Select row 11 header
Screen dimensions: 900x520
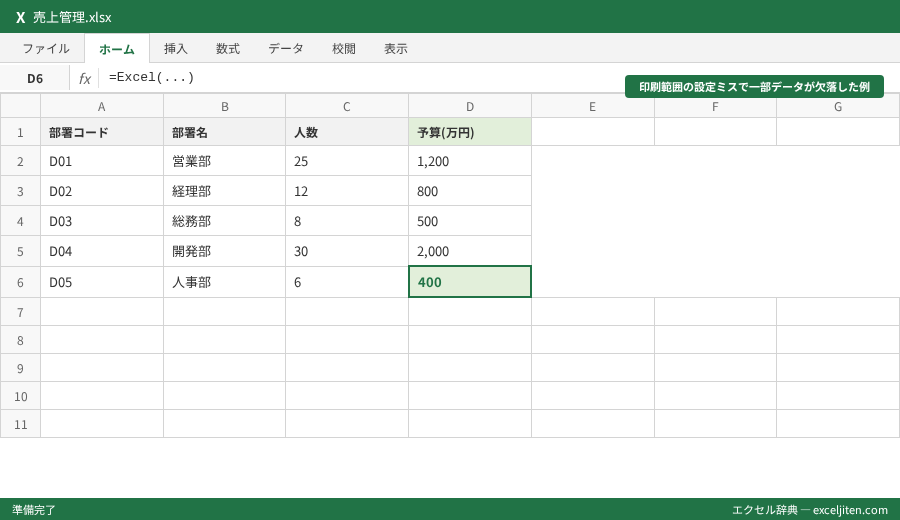[20, 424]
